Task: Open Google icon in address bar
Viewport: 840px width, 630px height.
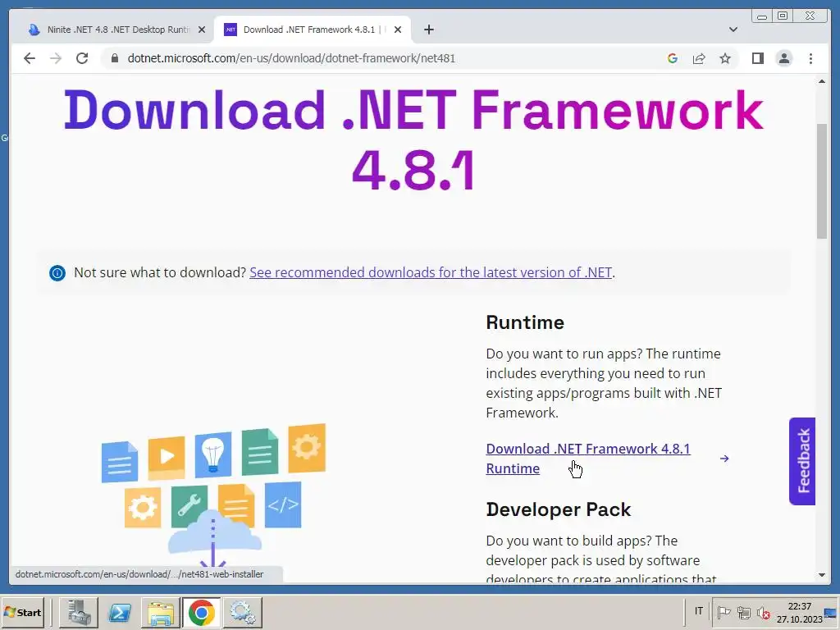Action: point(673,58)
